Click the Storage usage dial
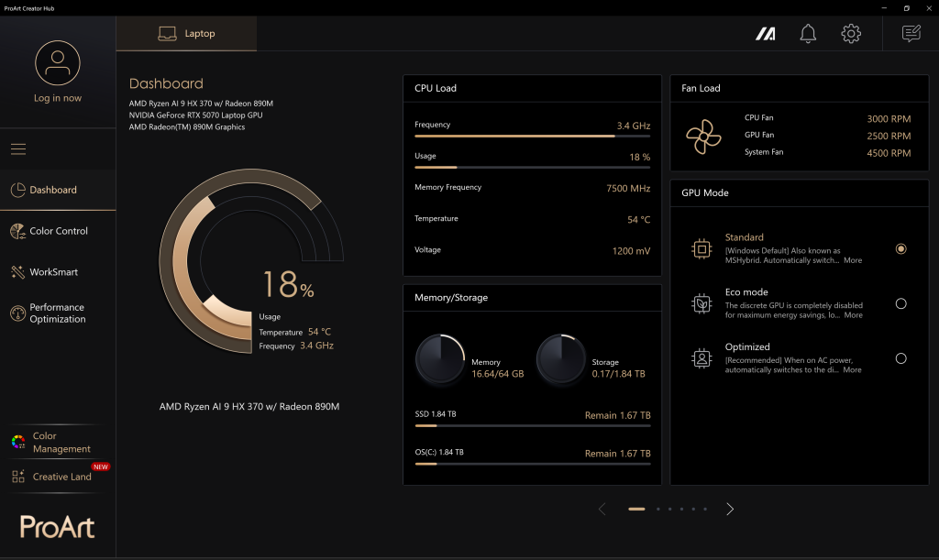Viewport: 939px width, 560px height. point(561,359)
